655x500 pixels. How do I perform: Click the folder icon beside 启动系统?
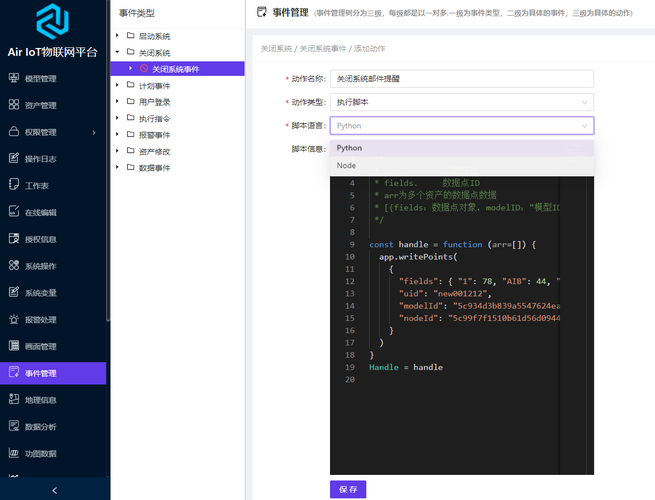pyautogui.click(x=131, y=36)
